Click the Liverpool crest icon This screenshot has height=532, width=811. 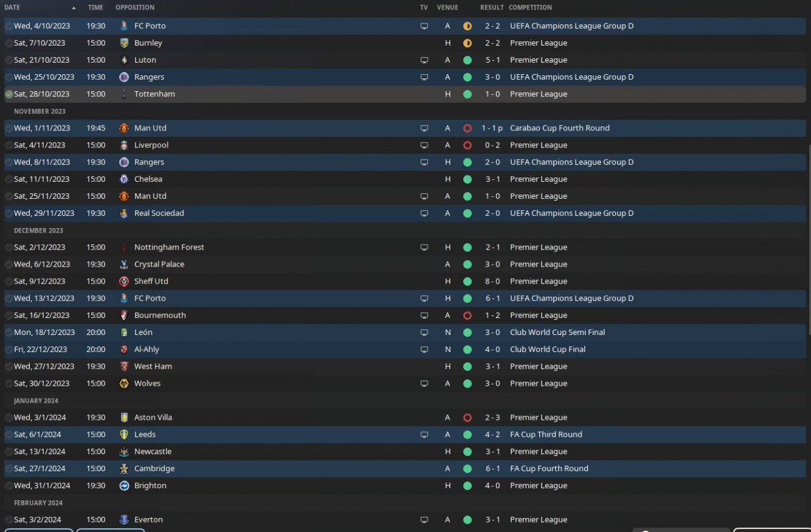click(124, 145)
